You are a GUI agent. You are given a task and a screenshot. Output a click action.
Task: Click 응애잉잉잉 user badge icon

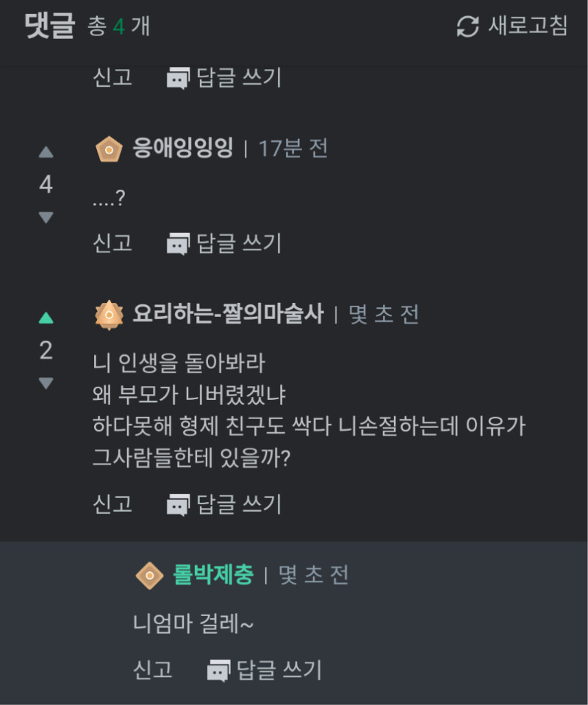pos(109,149)
